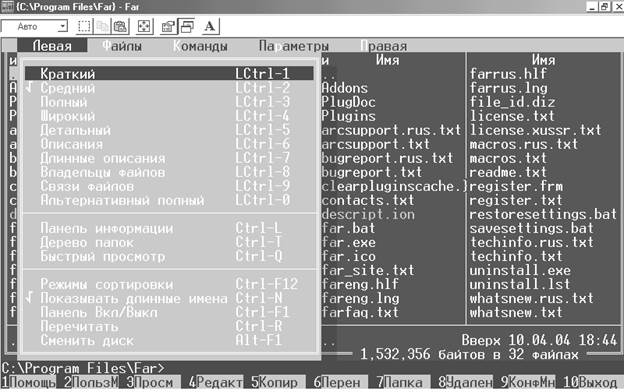Open the Правая menu

coord(384,46)
